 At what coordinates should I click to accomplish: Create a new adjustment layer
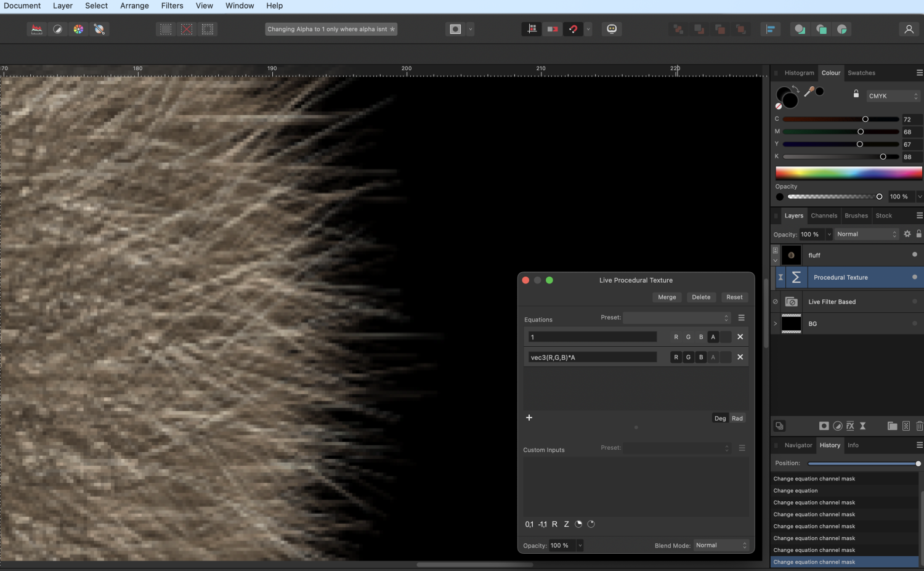838,426
